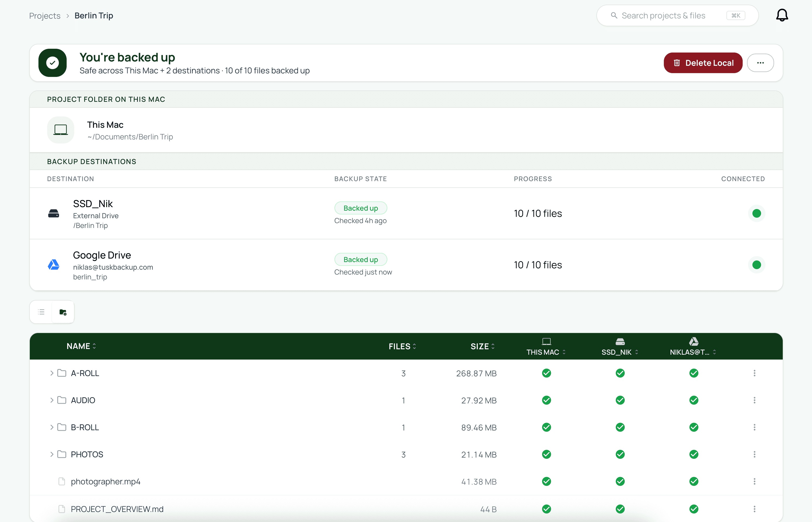
Task: Click the 268.87 MB size value
Action: [x=476, y=373]
